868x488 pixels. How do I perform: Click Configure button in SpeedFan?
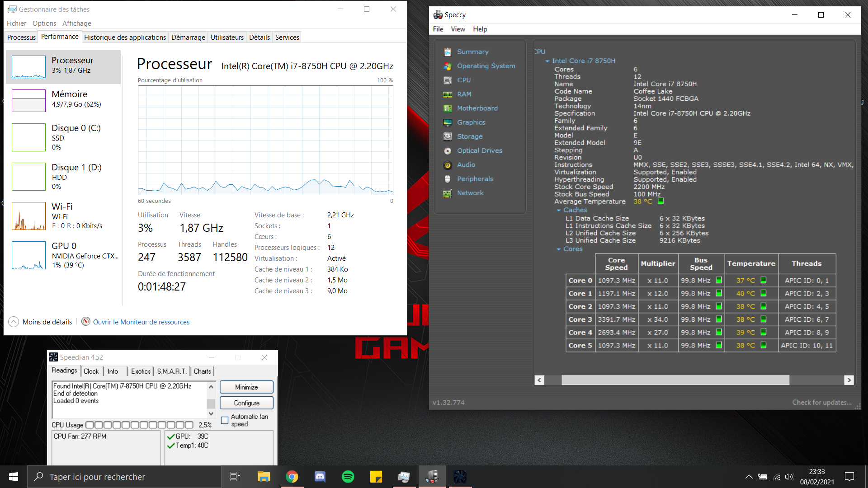[x=246, y=403]
